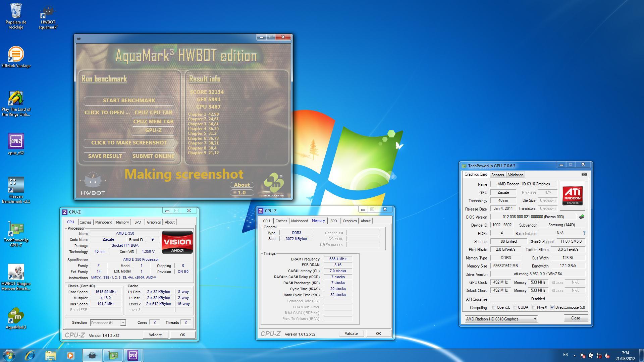
Task: Click the AMD E-350 name field in CPU-Z
Action: click(125, 234)
